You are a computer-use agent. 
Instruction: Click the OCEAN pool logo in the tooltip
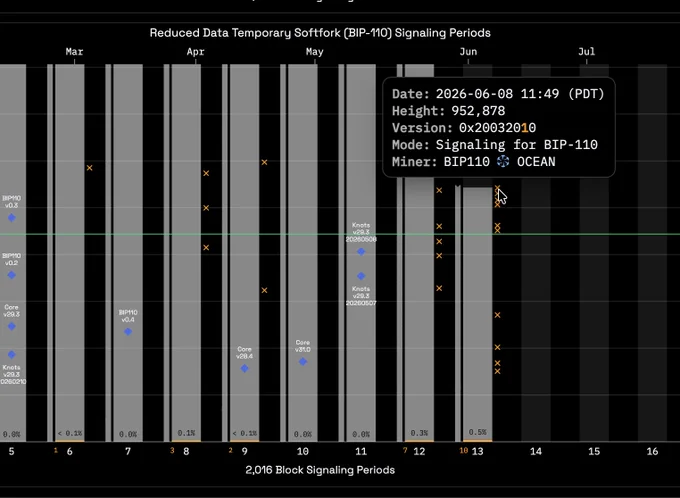point(503,161)
